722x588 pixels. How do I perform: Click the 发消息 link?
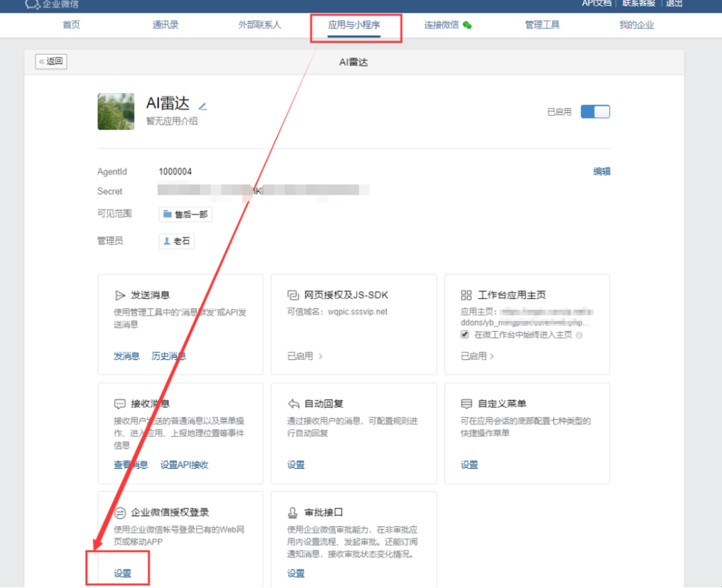pyautogui.click(x=126, y=356)
